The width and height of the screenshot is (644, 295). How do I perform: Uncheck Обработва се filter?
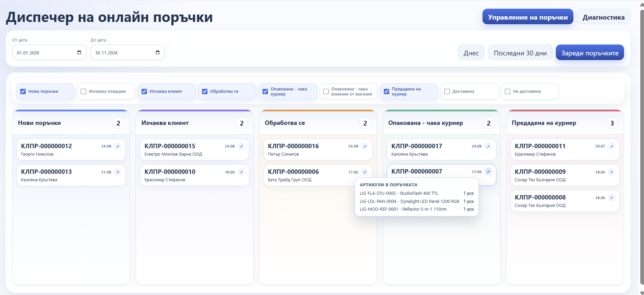pyautogui.click(x=205, y=91)
